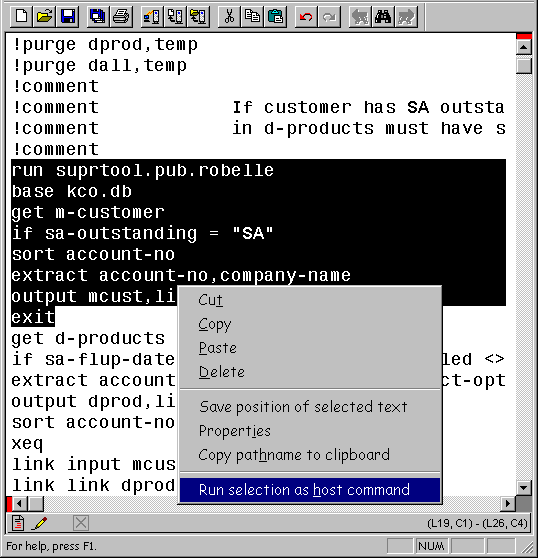Click the Copy toolbar icon
The width and height of the screenshot is (538, 558).
coord(252,16)
